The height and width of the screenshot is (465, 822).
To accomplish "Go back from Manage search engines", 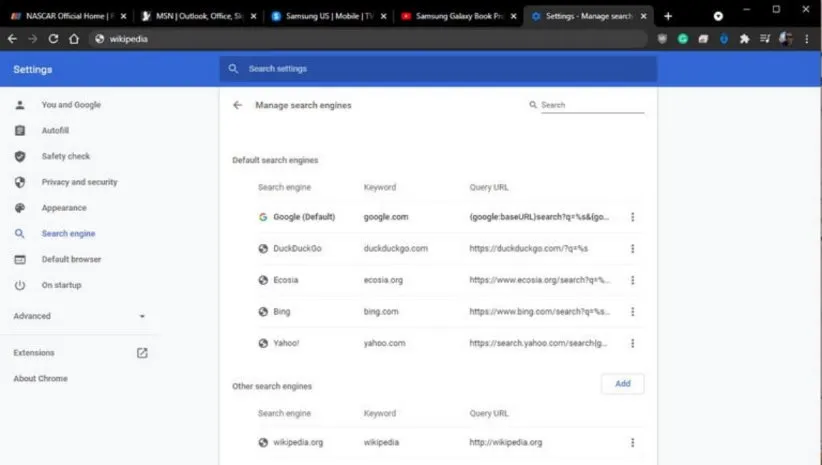I will (x=237, y=105).
